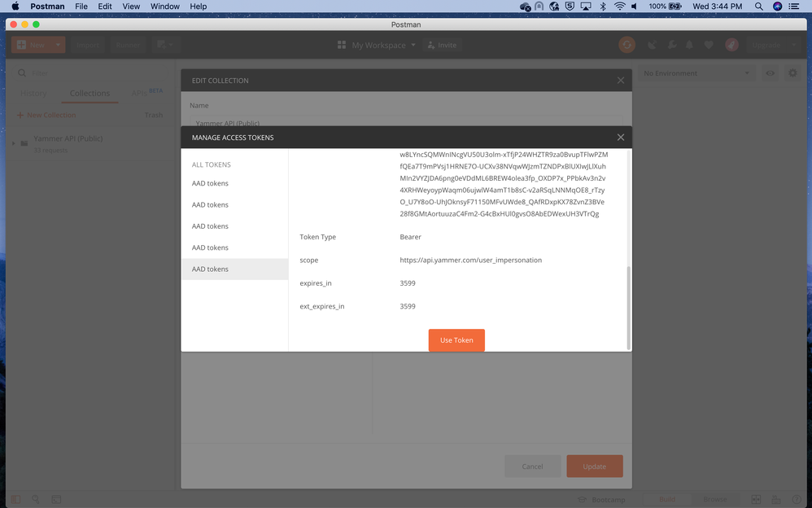Open the Upgrade dropdown arrow
The height and width of the screenshot is (508, 812).
[x=793, y=45]
